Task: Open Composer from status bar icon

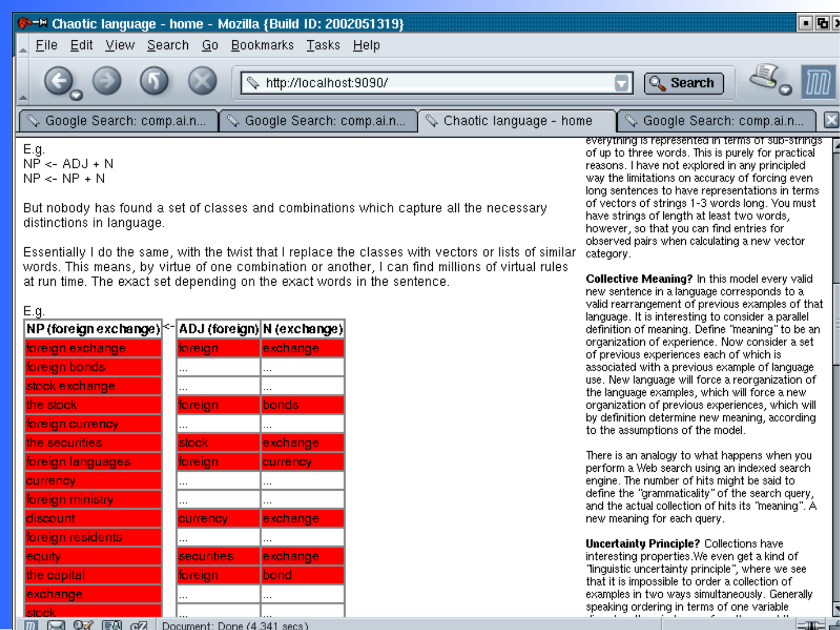Action: click(x=83, y=625)
